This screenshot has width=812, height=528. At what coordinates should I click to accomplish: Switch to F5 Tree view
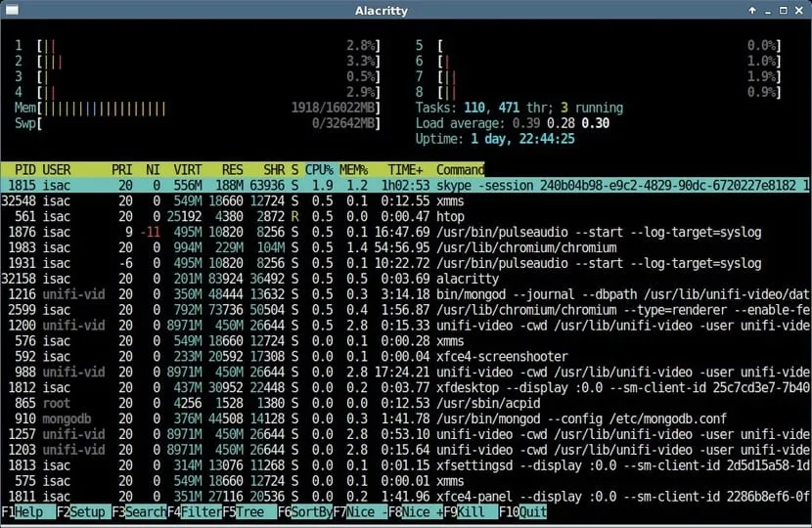pos(249,512)
